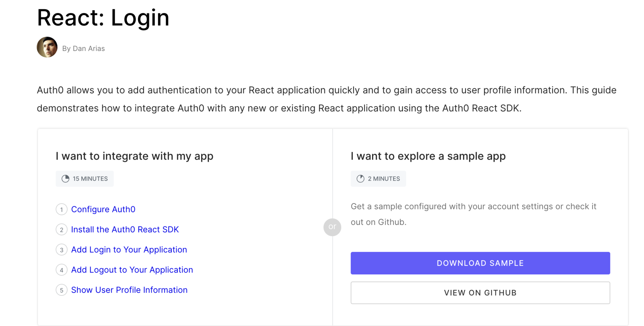
Task: Open Show User Profile Information
Action: pyautogui.click(x=129, y=290)
